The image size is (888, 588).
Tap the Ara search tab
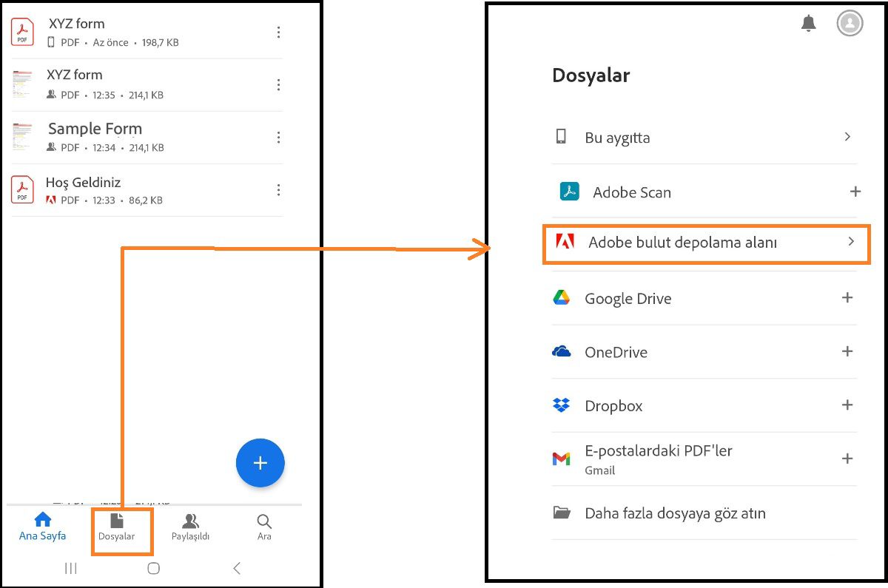coord(264,527)
